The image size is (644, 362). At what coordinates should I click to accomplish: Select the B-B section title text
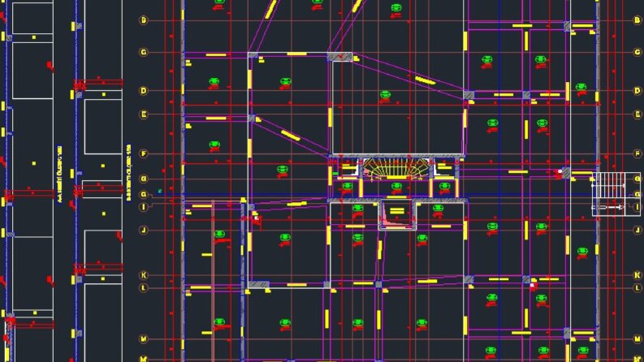[x=129, y=172]
